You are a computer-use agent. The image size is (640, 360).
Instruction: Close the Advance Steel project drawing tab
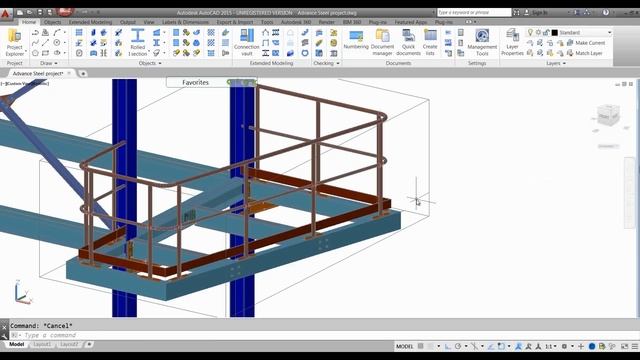tap(69, 73)
